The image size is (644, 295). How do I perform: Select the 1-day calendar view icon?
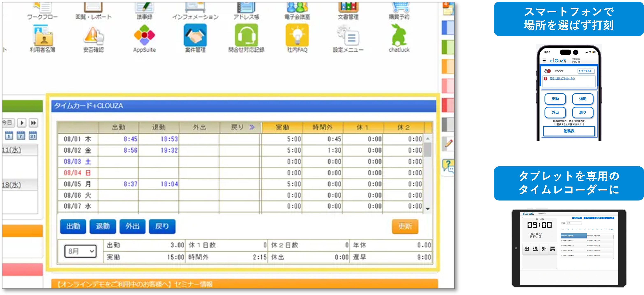tap(9, 136)
